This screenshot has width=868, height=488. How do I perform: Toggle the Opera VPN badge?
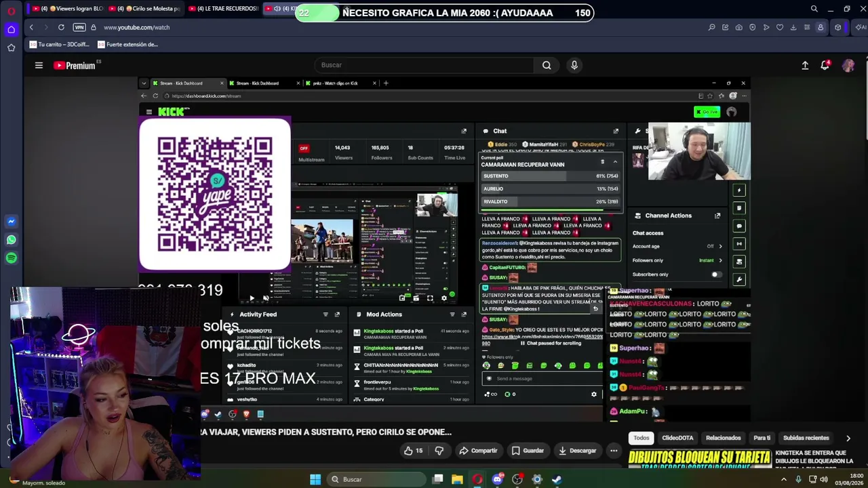[x=79, y=27]
